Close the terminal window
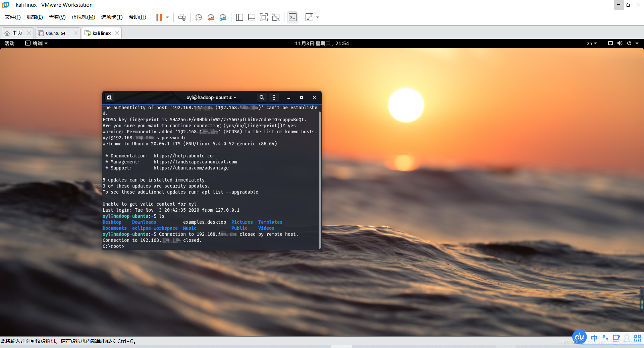This screenshot has width=644, height=348. (314, 97)
